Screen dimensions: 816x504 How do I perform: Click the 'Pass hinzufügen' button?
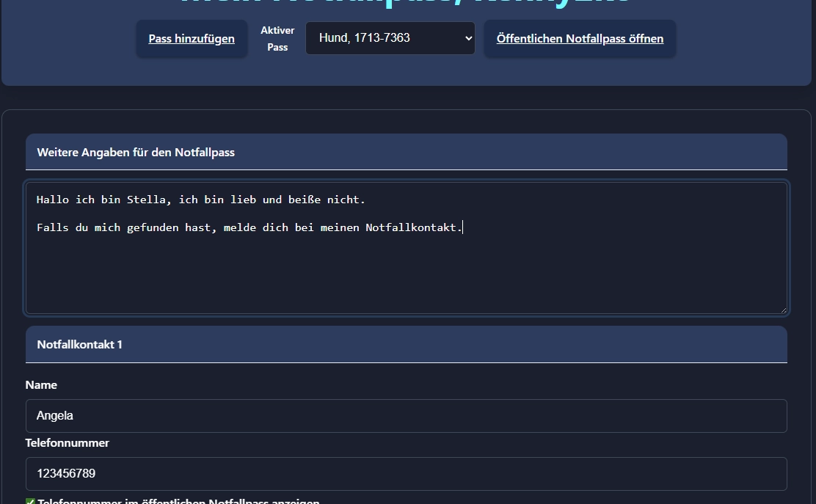coord(192,39)
